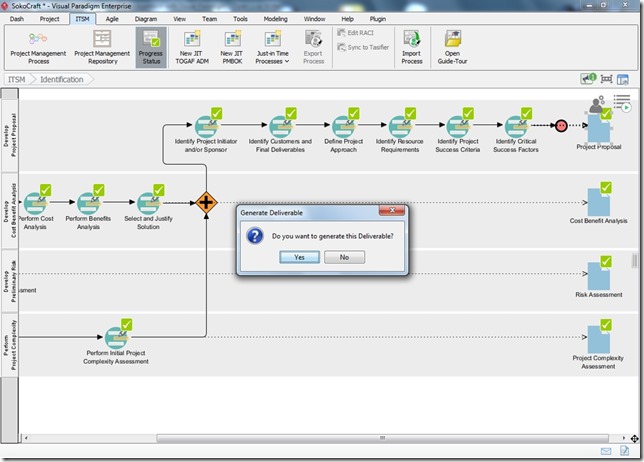Create New JIT TOGAF ADM
Screen dimensions: 644x462
pyautogui.click(x=192, y=48)
